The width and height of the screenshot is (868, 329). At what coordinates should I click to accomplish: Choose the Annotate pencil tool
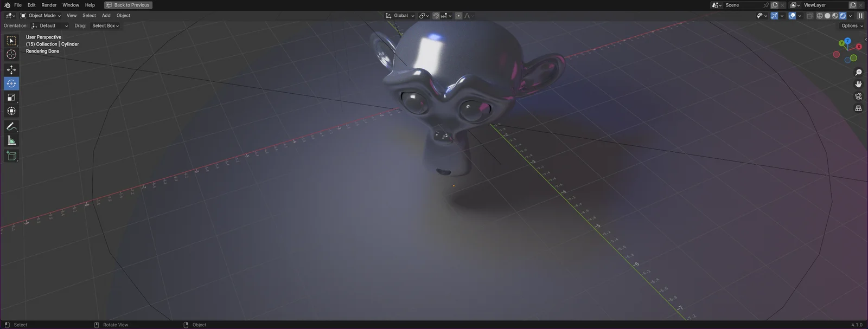(11, 127)
